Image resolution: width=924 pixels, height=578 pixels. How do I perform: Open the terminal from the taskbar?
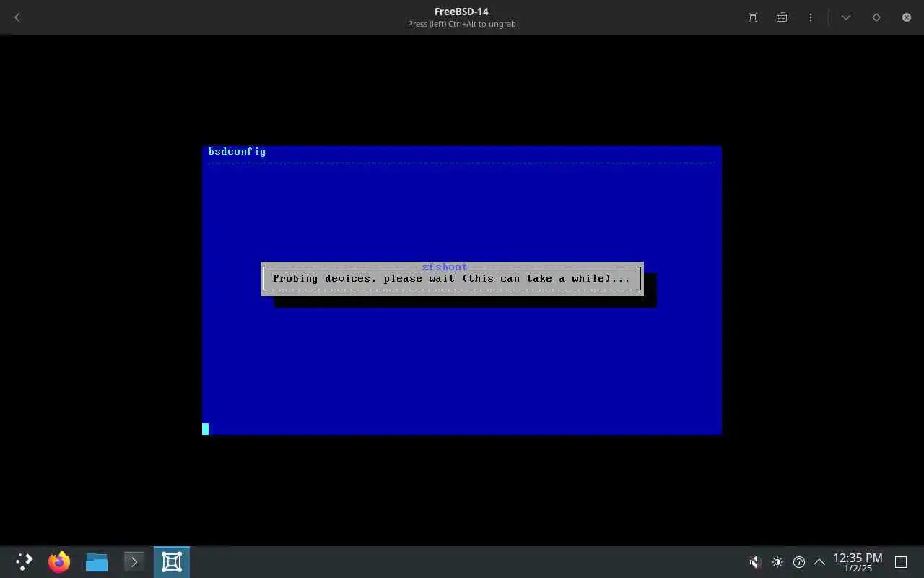(134, 562)
